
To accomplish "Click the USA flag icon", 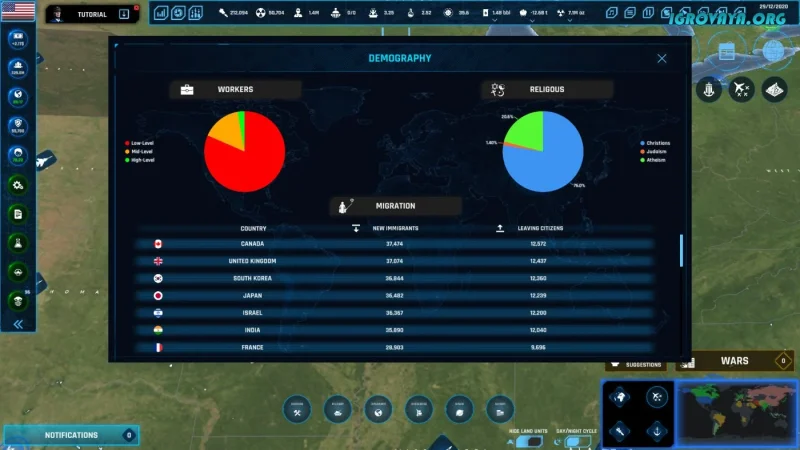I will click(x=18, y=13).
